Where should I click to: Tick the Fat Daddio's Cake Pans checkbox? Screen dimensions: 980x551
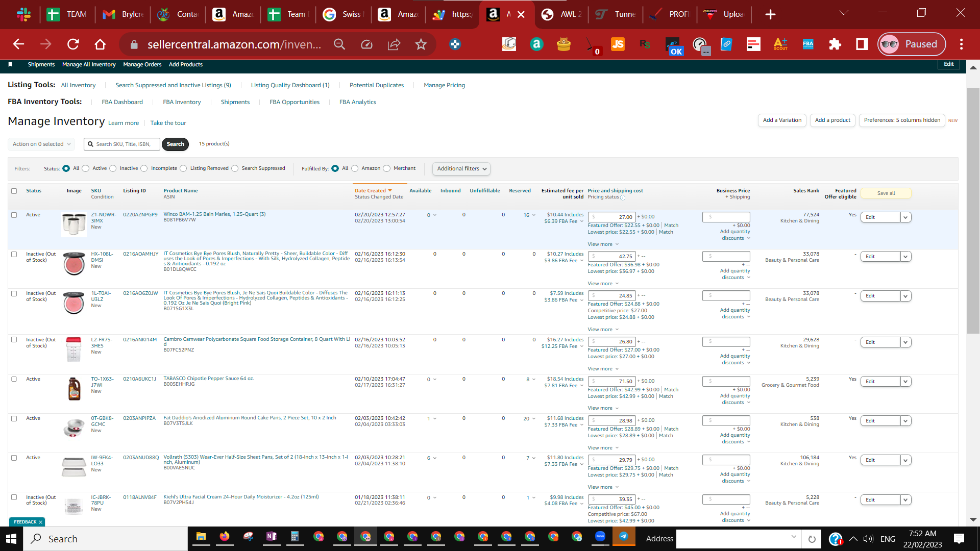pyautogui.click(x=14, y=418)
